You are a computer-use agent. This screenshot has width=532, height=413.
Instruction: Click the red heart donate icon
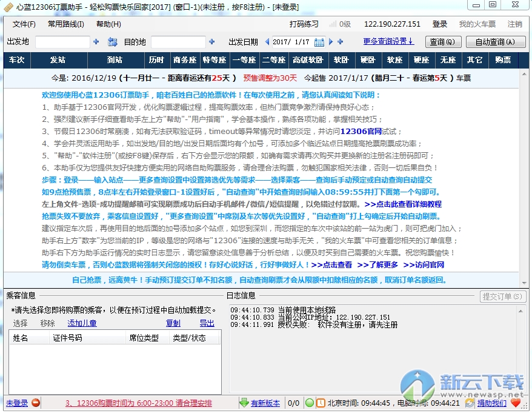point(516,403)
